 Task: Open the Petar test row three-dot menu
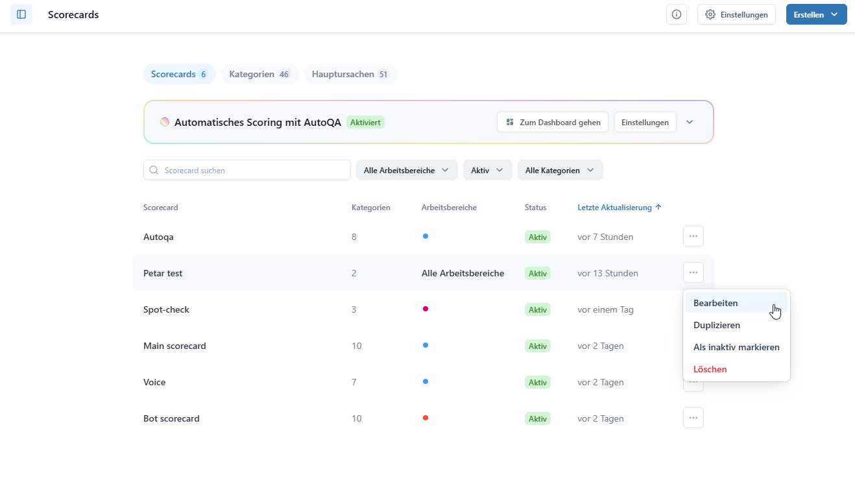click(693, 272)
